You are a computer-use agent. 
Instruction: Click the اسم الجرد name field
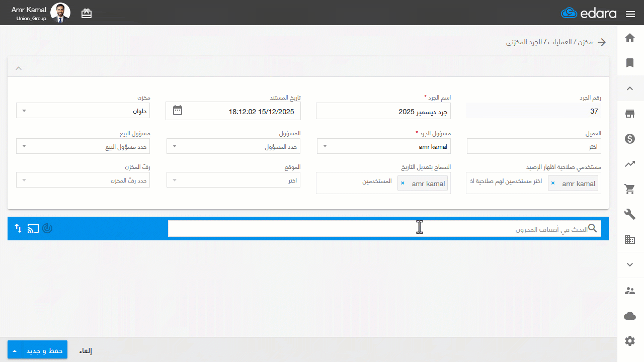coord(383,111)
